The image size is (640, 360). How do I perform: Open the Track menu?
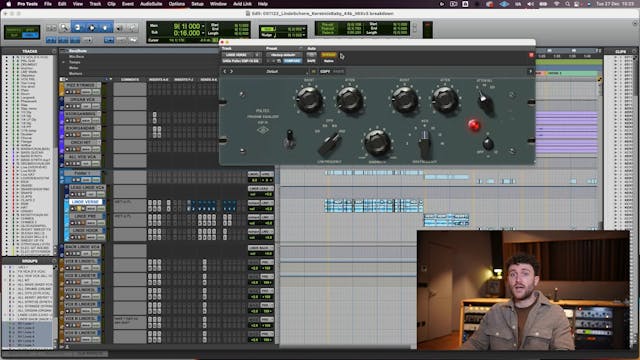pos(95,4)
